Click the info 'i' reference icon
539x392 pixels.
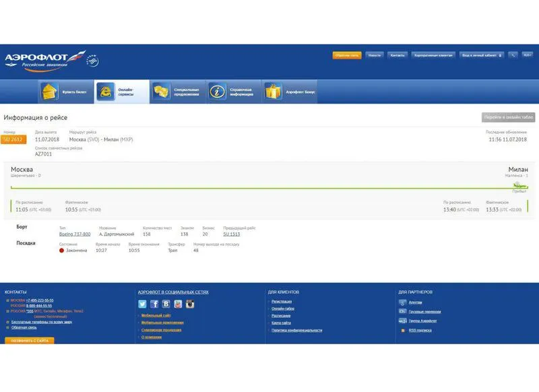[217, 92]
